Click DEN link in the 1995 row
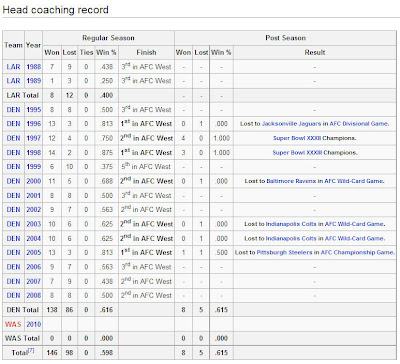 [x=13, y=110]
